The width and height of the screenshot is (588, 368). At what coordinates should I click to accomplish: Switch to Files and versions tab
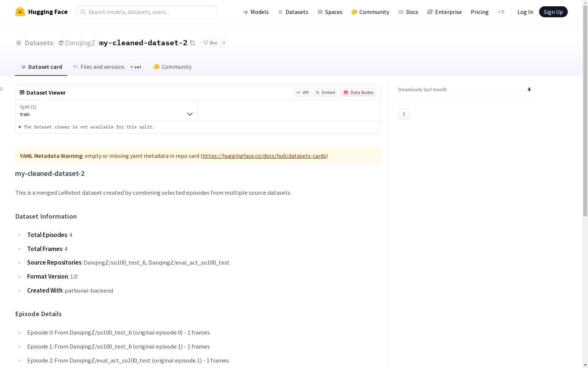point(108,67)
